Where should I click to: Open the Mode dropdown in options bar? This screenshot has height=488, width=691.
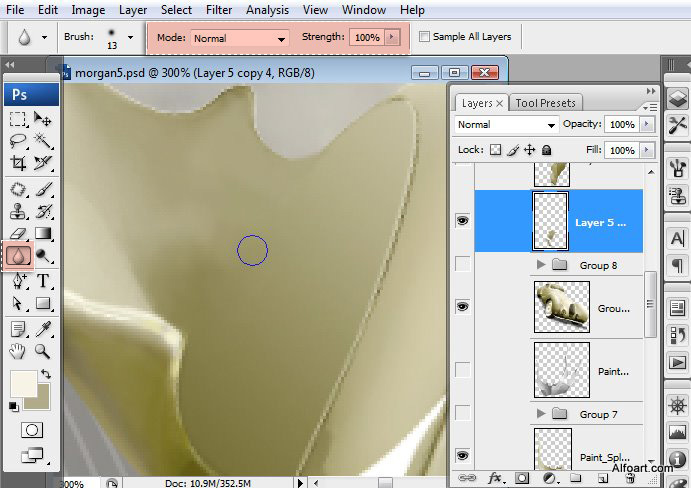[238, 38]
